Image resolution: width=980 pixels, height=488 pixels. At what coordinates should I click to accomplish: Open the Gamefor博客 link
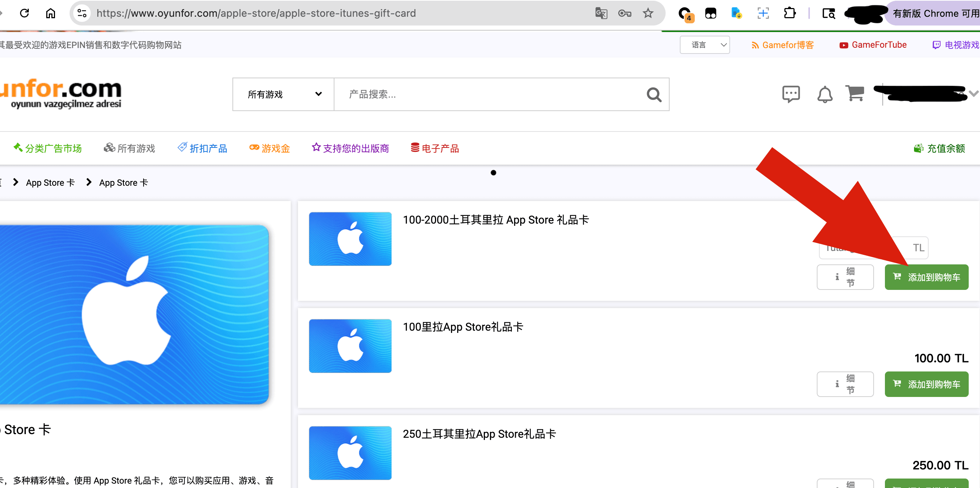(x=782, y=45)
